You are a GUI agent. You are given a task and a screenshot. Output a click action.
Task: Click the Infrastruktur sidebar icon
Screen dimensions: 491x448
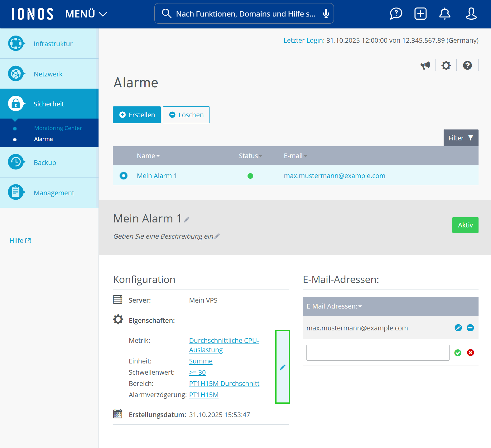16,43
